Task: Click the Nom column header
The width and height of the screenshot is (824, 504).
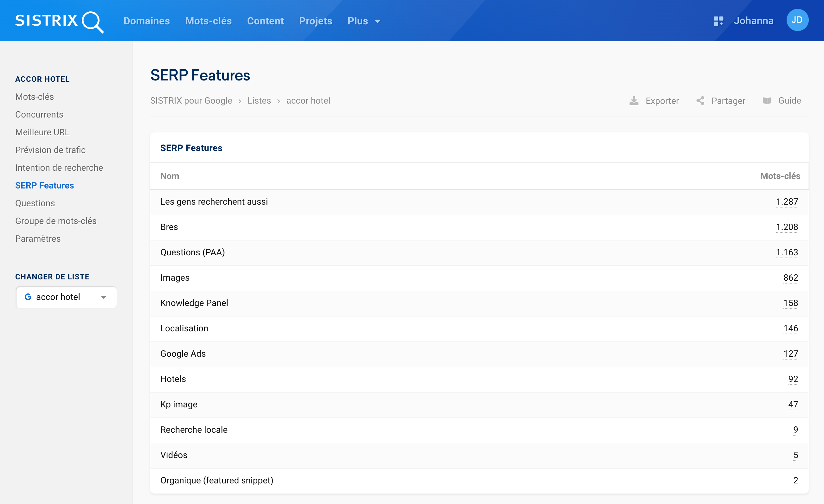Action: point(170,176)
